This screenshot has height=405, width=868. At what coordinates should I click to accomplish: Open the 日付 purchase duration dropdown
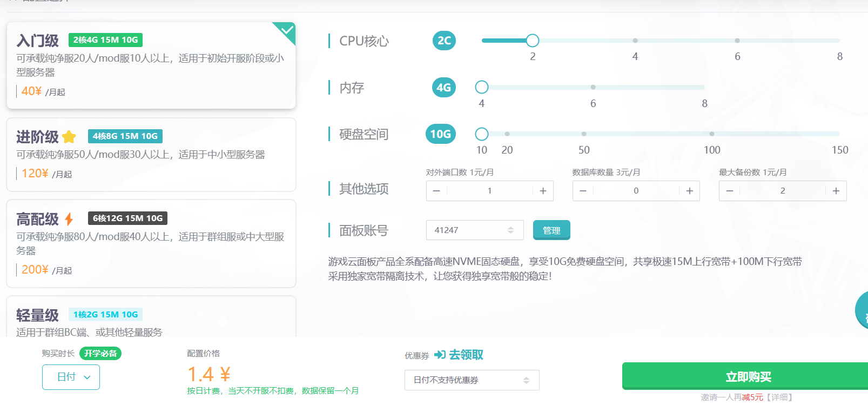[x=71, y=377]
